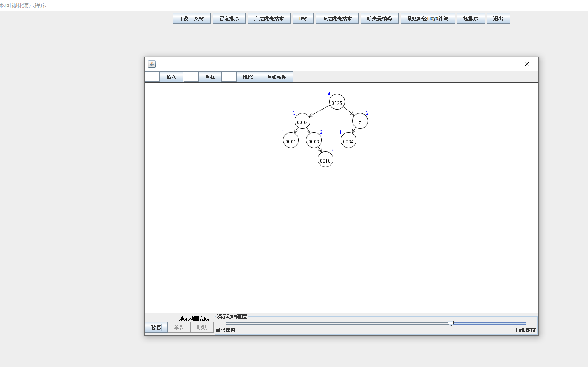
Task: Click the animation speed slider handle
Action: tap(451, 323)
